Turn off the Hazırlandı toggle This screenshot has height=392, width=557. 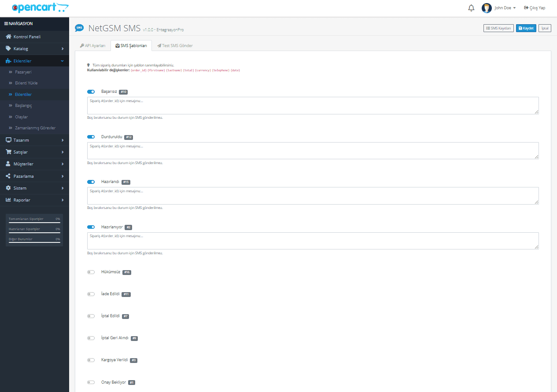(x=91, y=182)
